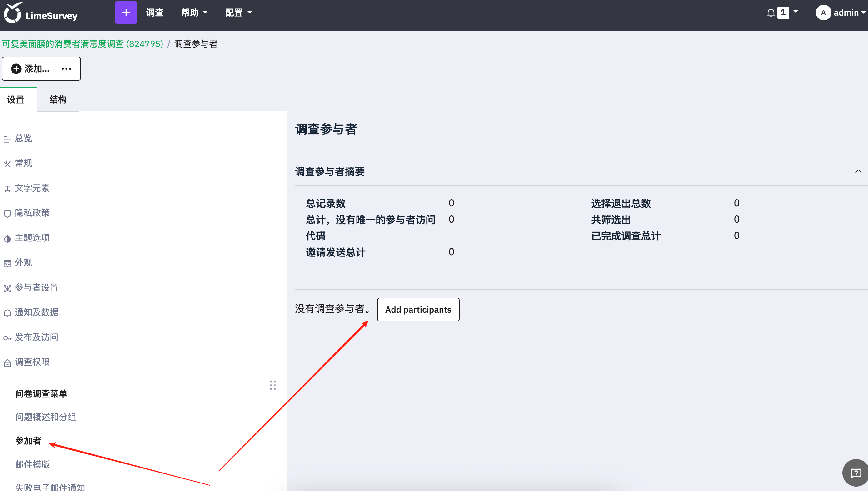Click the notification bell icon
Image resolution: width=868 pixels, height=491 pixels.
(x=771, y=13)
